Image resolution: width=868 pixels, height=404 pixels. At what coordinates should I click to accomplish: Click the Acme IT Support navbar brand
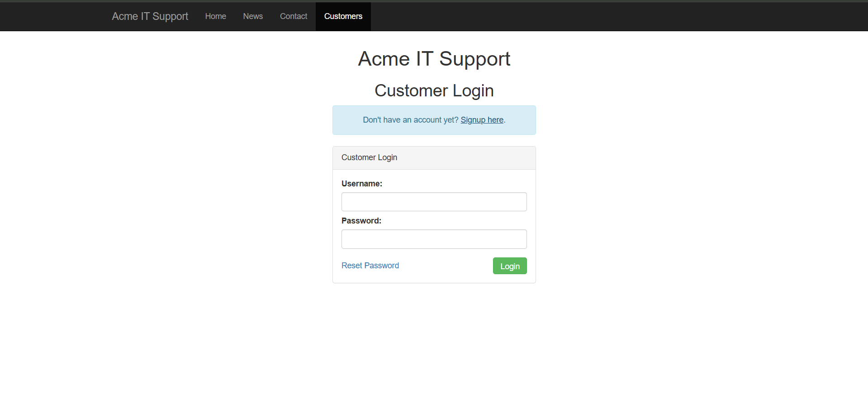click(x=150, y=16)
